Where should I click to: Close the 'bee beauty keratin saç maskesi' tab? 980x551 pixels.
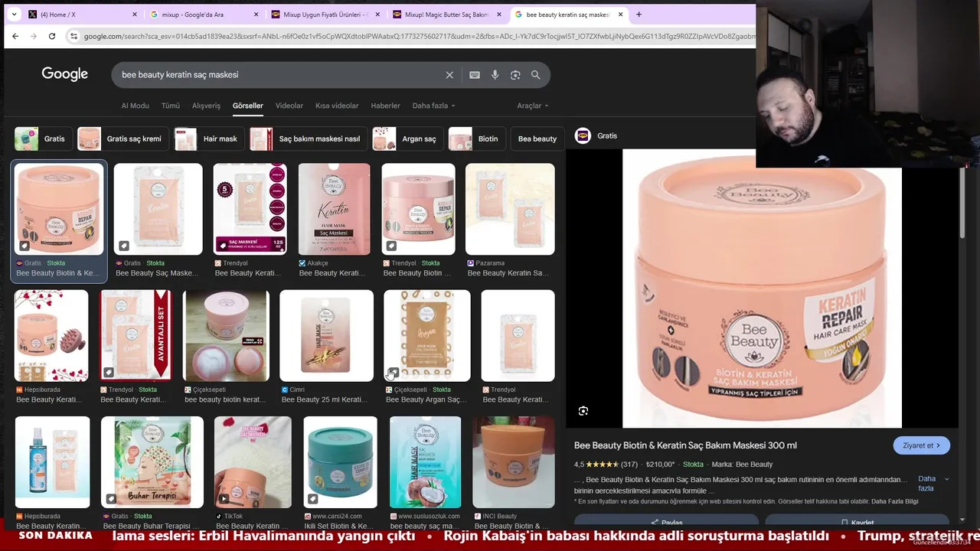click(x=620, y=15)
